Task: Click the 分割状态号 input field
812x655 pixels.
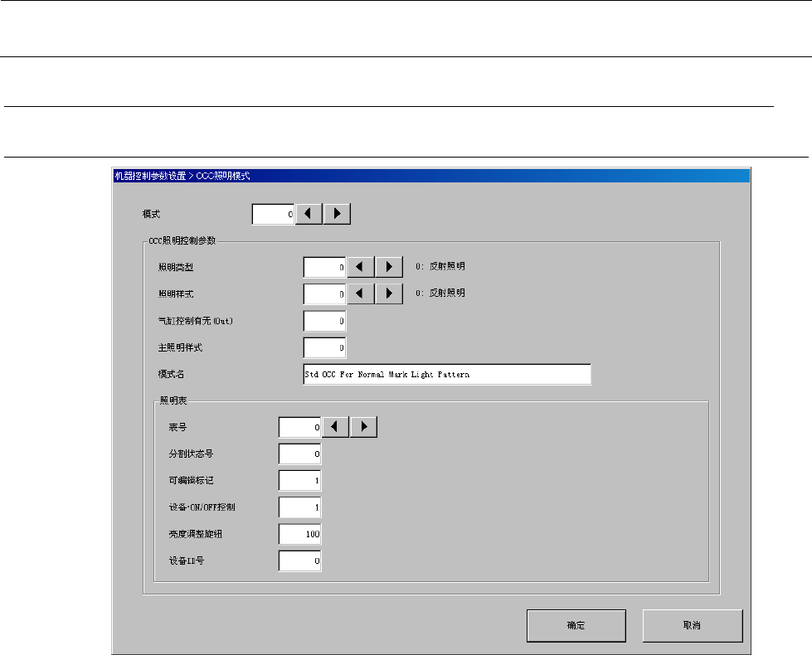Action: click(300, 454)
